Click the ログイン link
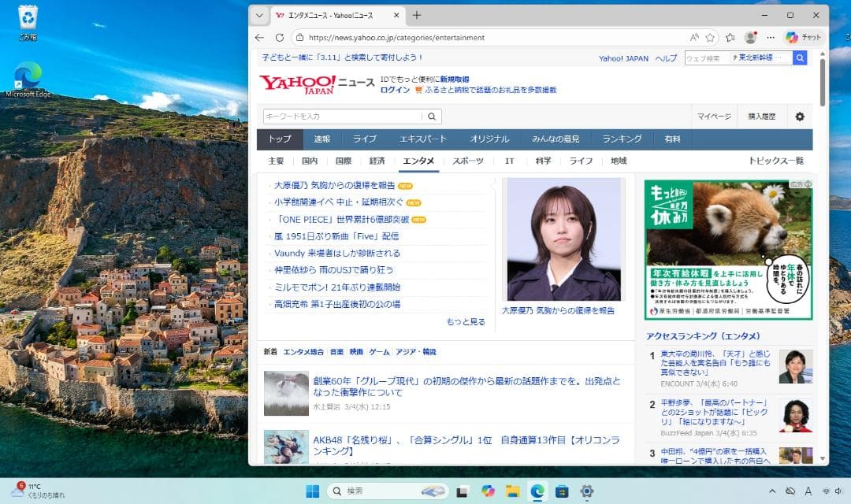 click(395, 90)
